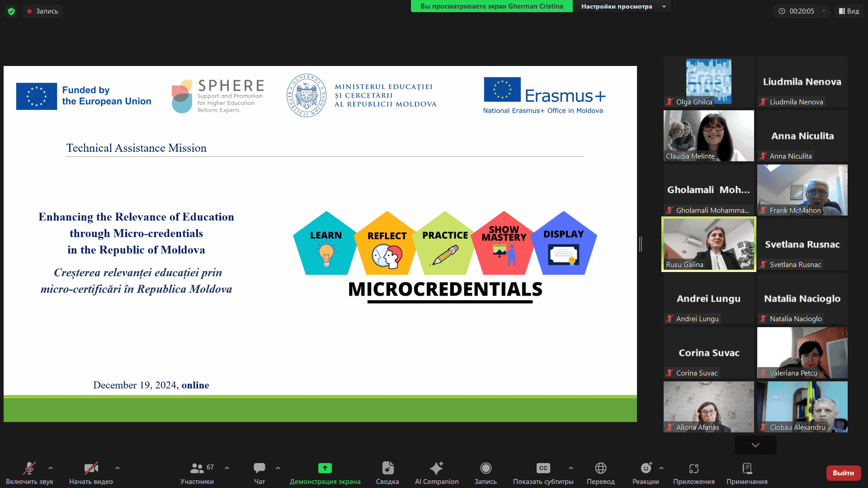This screenshot has height=488, width=868.
Task: Open the Вид view menu
Action: [x=849, y=11]
